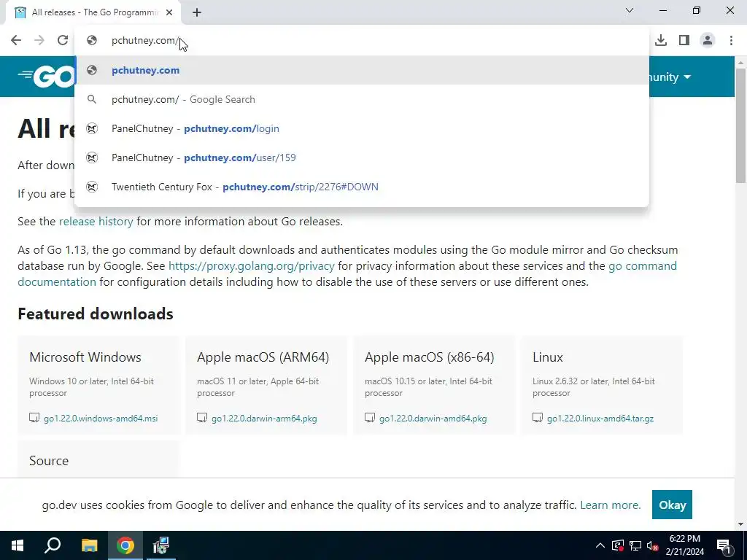Click the forward navigation arrow
The image size is (747, 560).
tap(39, 40)
